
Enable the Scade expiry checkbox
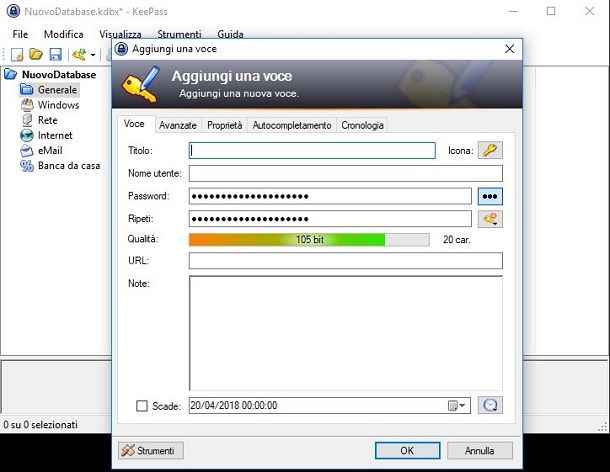point(142,406)
